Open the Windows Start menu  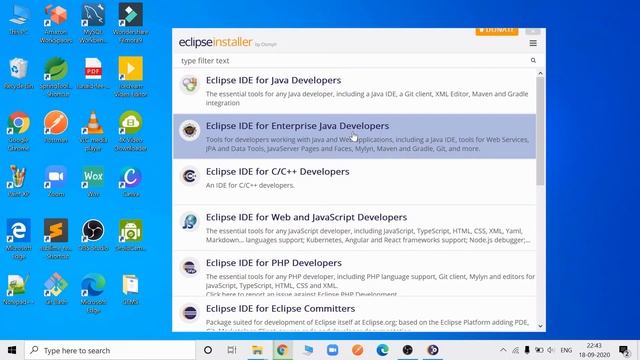coord(12,350)
